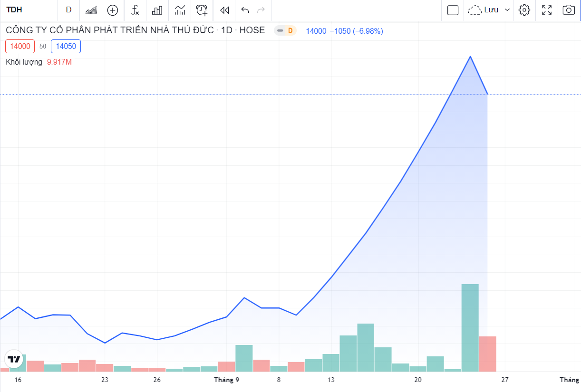Open the layout selection square icon
The image size is (581, 392).
click(453, 10)
